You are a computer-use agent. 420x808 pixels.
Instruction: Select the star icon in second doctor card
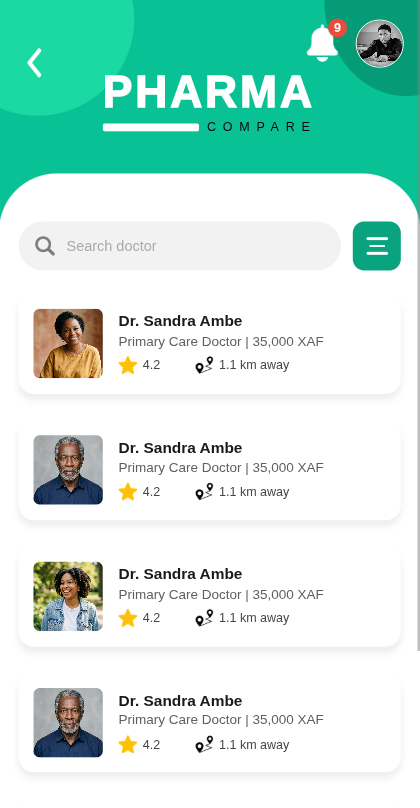coord(128,492)
